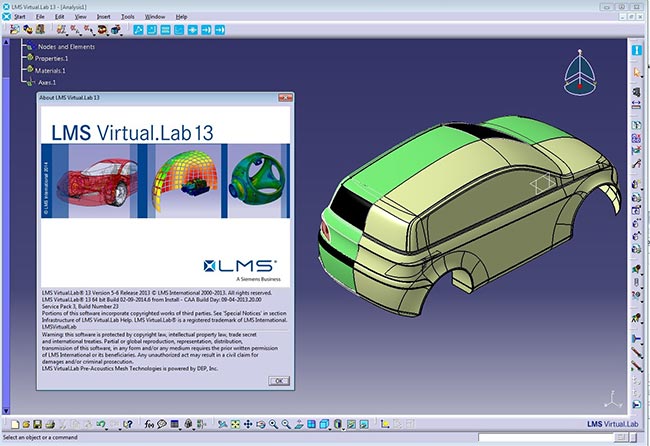Click the blue-yellow shapes toolbar icon
The width and height of the screenshot is (650, 446).
(x=28, y=29)
